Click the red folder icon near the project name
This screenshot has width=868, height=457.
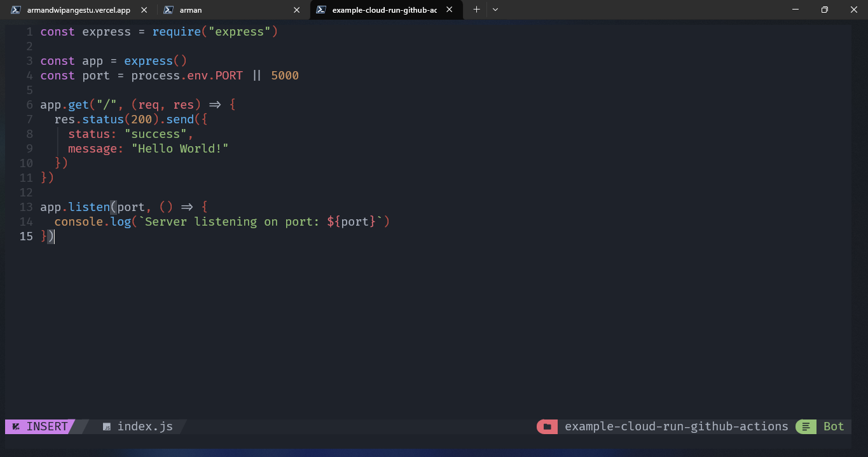click(x=546, y=426)
